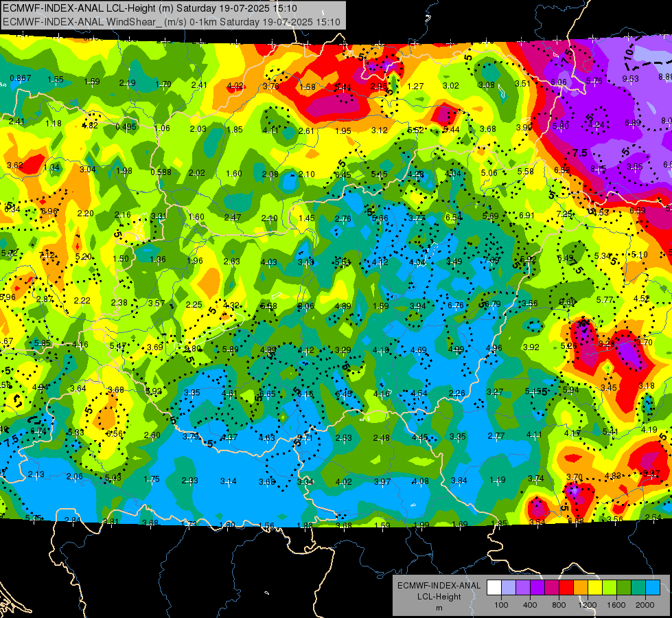672x618 pixels.
Task: Click the legend label '400'
Action: click(530, 605)
